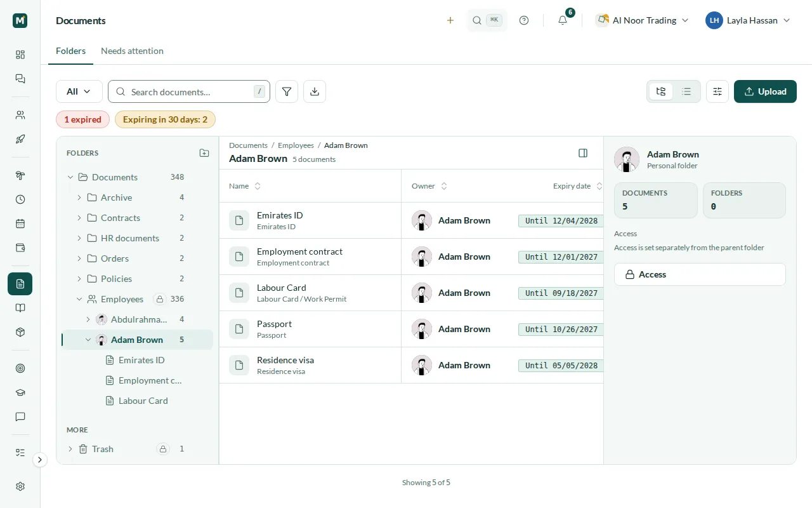Viewport: 812px width, 508px height.
Task: Create new folder via folder-plus icon
Action: [204, 153]
